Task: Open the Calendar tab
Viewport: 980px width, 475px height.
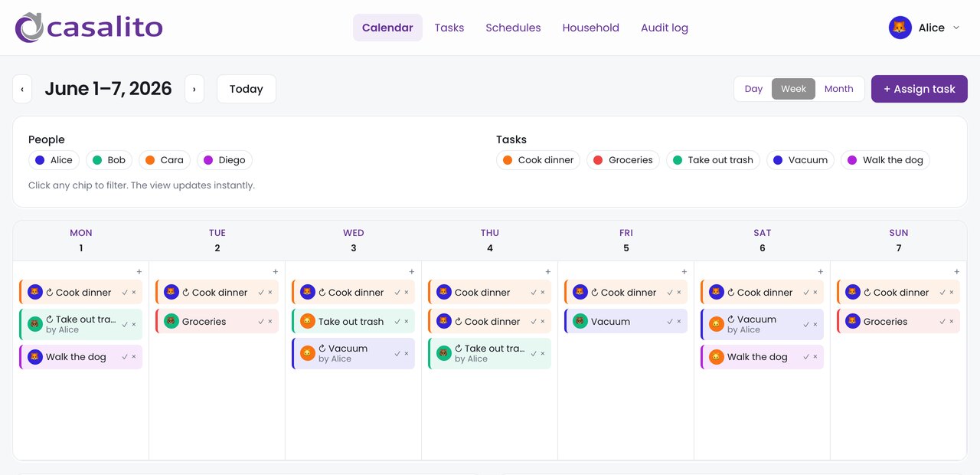Action: pos(387,28)
